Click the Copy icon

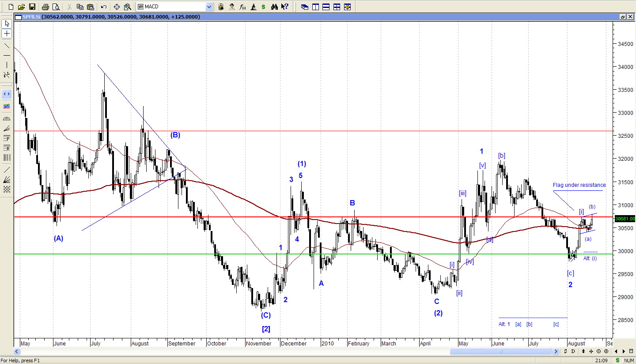pos(80,7)
